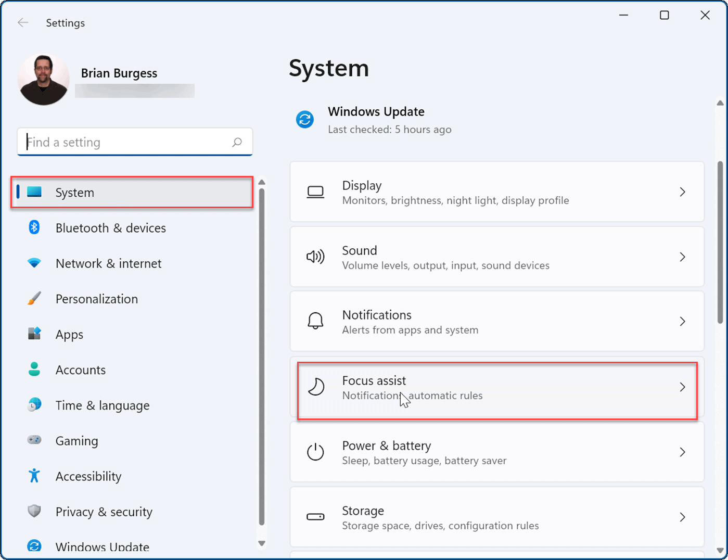Viewport: 728px width, 560px height.
Task: Open Apps via its sidebar icon
Action: pos(34,334)
